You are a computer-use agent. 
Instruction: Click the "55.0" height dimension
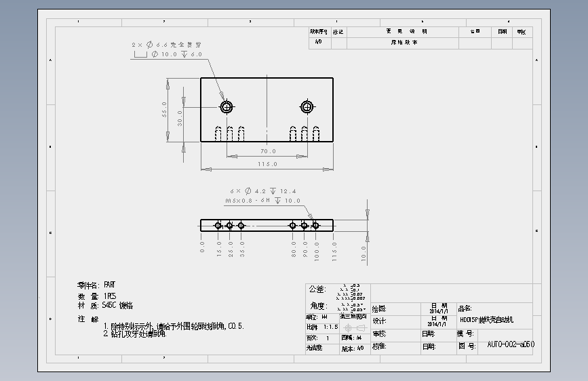164,110
